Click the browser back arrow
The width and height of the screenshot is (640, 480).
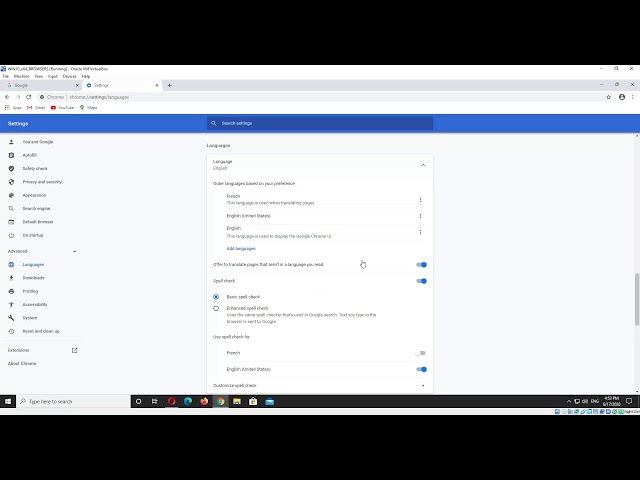[x=7, y=97]
